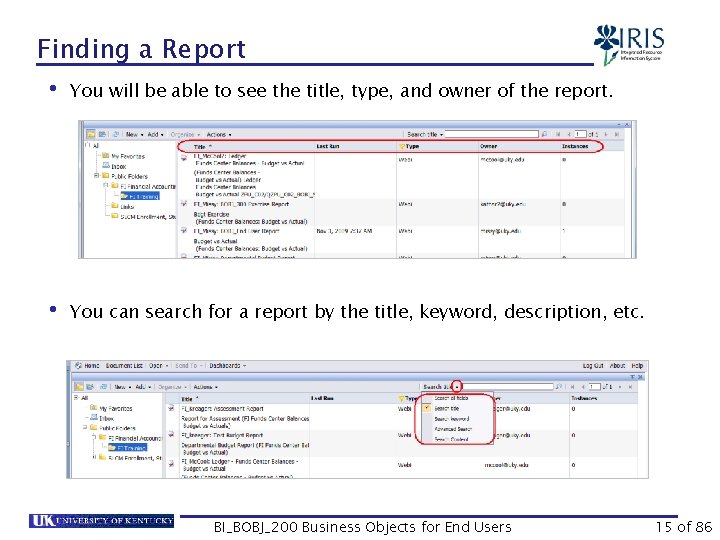Click mccool@uky.edu owner cell in lower screenshot

(x=506, y=465)
